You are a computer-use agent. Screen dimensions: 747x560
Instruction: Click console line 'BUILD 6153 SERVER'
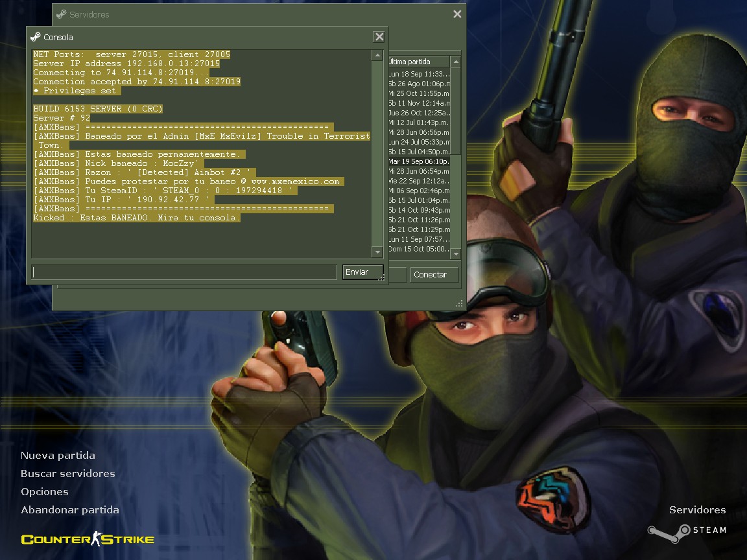click(98, 109)
